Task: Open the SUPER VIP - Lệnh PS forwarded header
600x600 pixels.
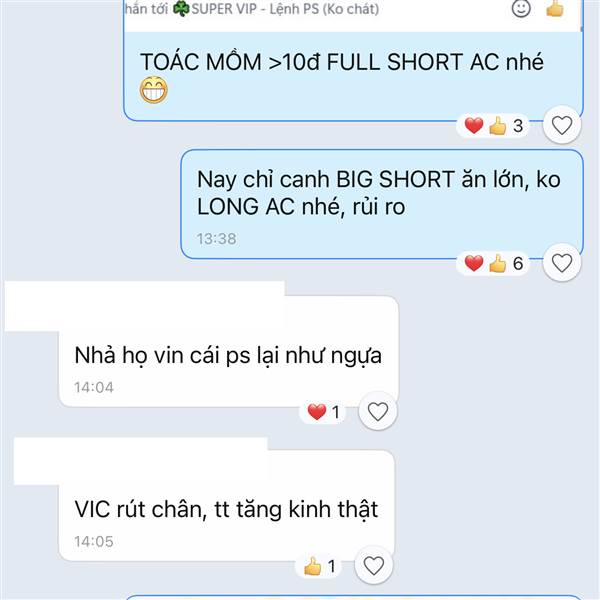Action: click(252, 9)
